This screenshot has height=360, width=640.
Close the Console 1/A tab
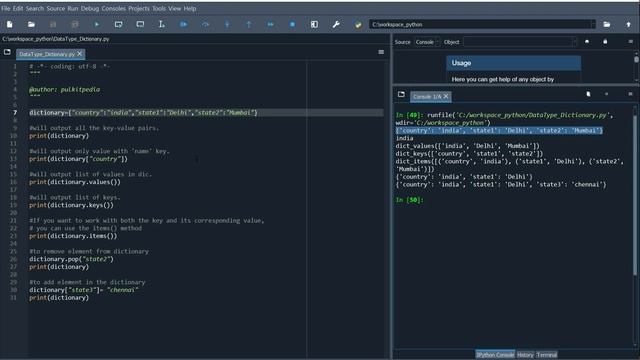[x=446, y=96]
